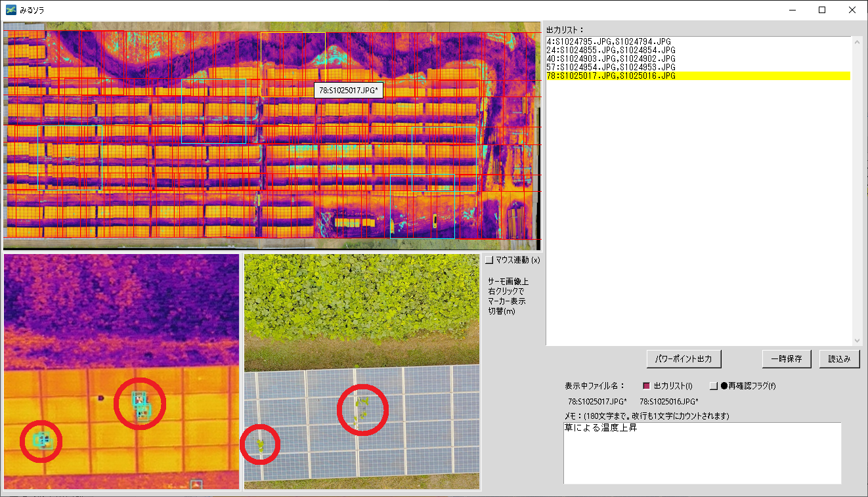Minimize the みるソラ window

792,10
